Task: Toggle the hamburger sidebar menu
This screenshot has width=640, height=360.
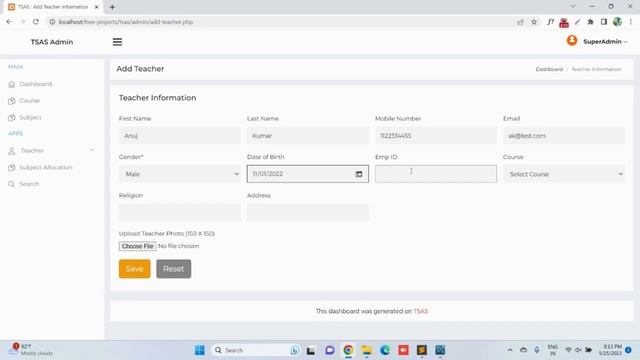Action: tap(117, 42)
